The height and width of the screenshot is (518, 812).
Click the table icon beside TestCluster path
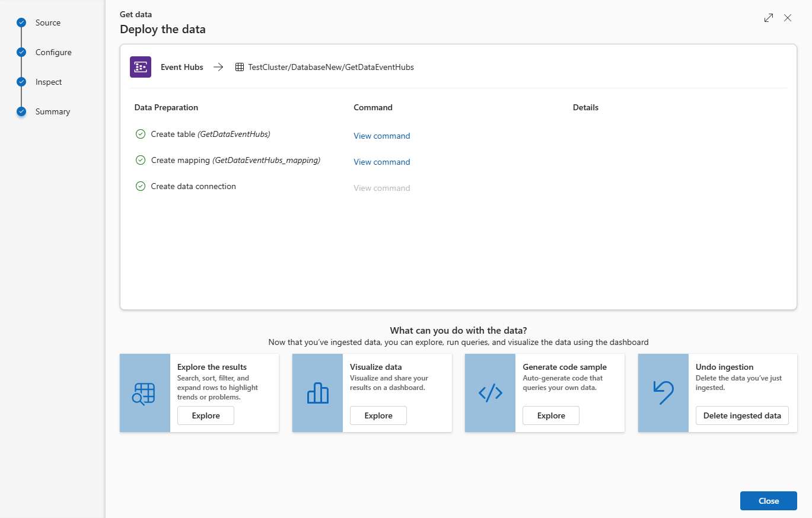[x=240, y=68]
